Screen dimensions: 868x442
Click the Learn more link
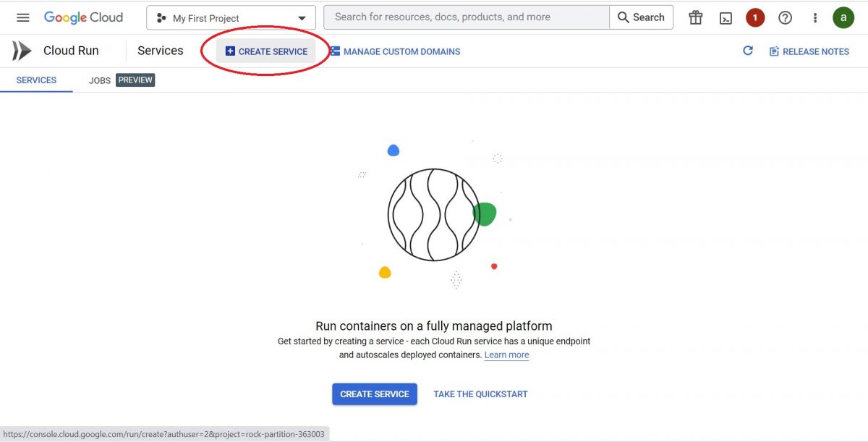(506, 355)
